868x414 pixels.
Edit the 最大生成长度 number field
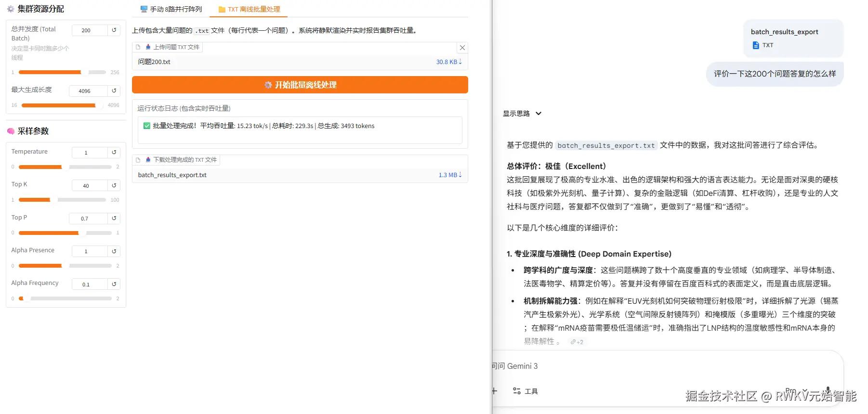pos(88,91)
